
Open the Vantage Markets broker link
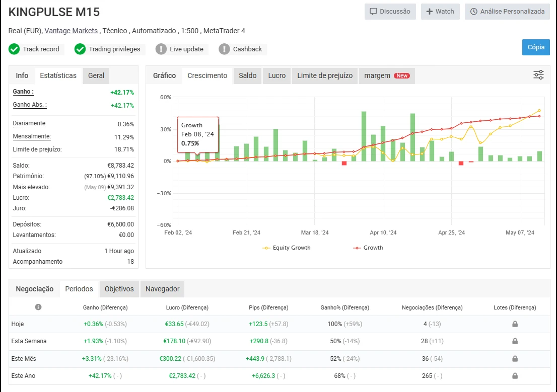click(x=71, y=31)
